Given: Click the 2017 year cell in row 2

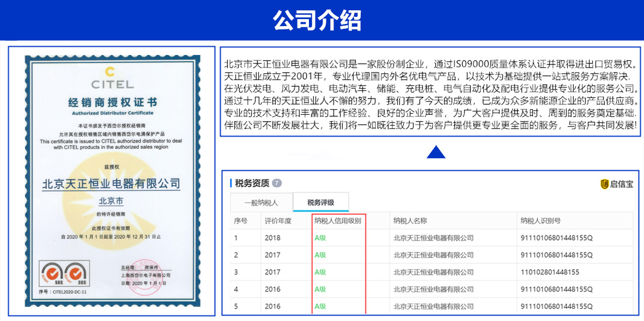Looking at the screenshot, I should pyautogui.click(x=273, y=255).
